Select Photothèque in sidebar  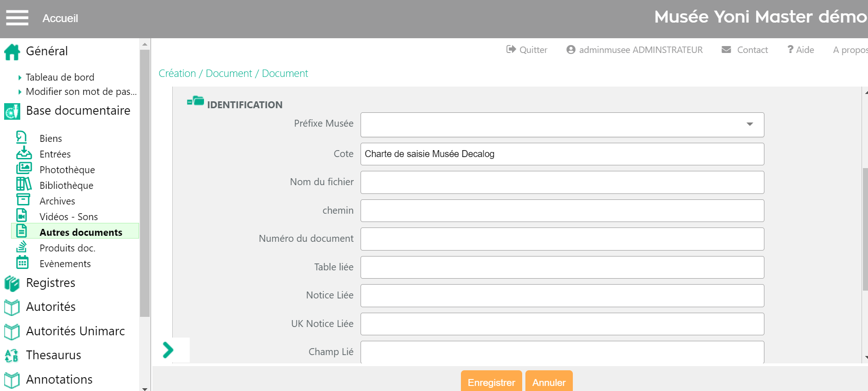pyautogui.click(x=67, y=170)
